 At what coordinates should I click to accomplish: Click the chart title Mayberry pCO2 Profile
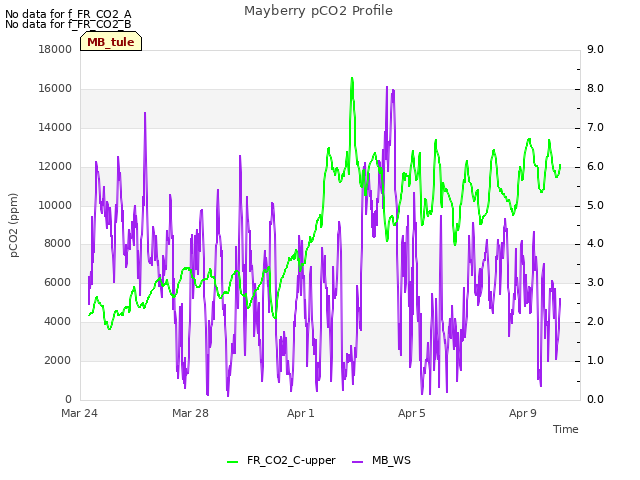318,11
